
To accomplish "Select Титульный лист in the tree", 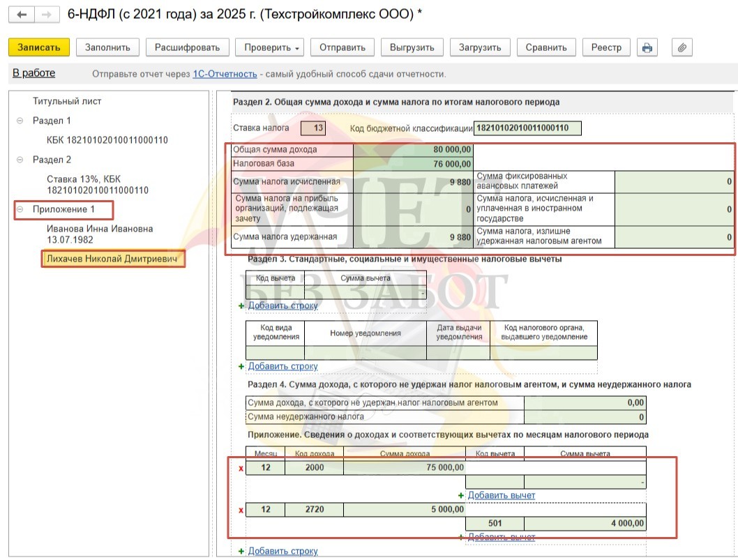I will tap(67, 101).
